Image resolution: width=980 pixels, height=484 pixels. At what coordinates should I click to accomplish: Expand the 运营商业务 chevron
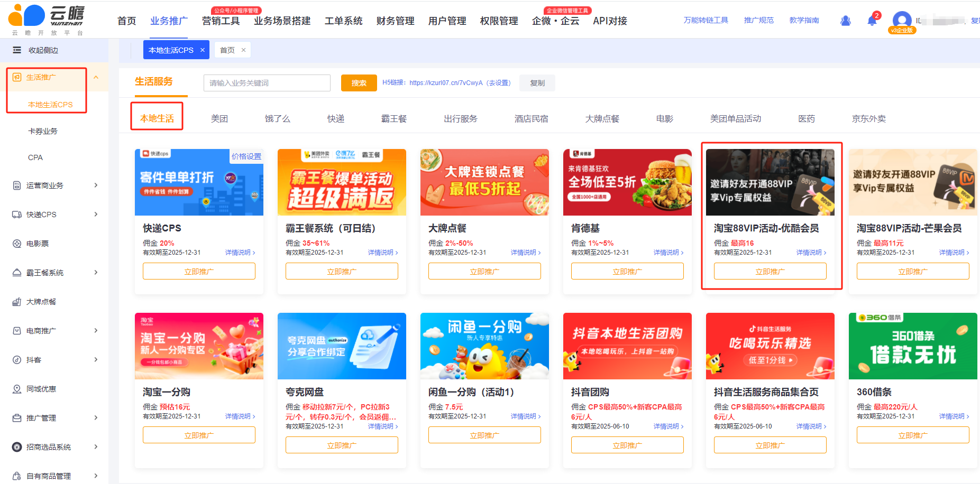tap(96, 185)
